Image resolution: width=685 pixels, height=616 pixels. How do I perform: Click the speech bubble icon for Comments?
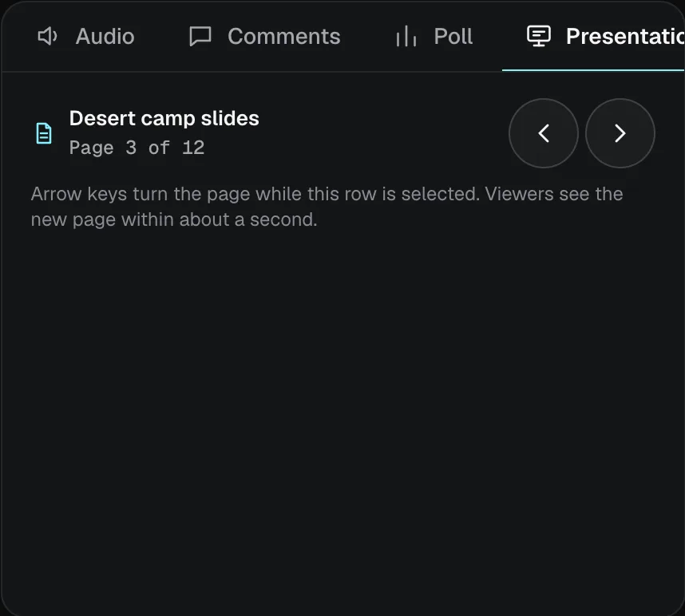(x=200, y=36)
